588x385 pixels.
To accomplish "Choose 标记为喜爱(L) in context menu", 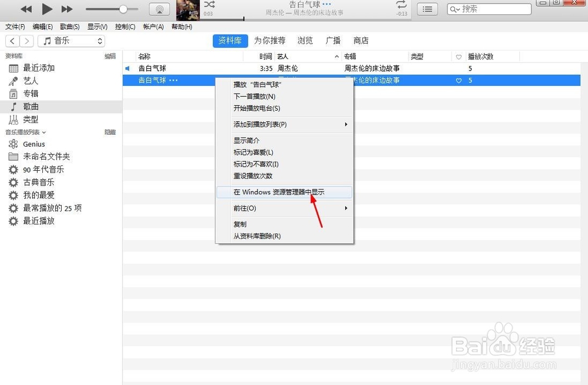I will (x=284, y=152).
